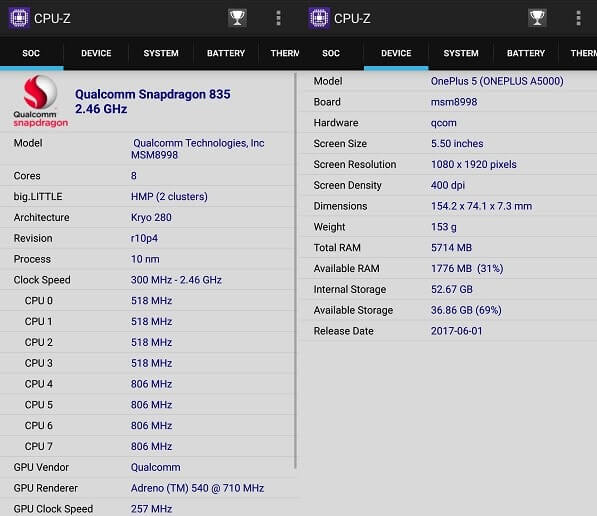Click the Cores value 8
The width and height of the screenshot is (597, 516).
click(x=134, y=176)
